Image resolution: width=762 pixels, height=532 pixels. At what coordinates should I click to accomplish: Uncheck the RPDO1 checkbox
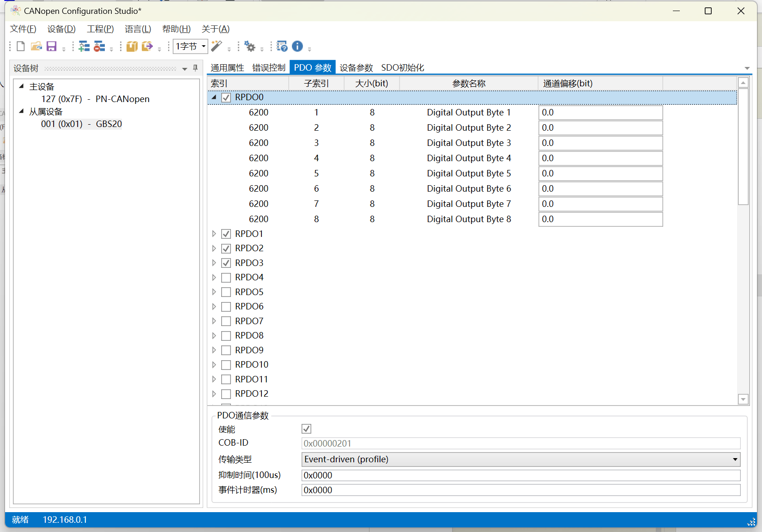226,234
